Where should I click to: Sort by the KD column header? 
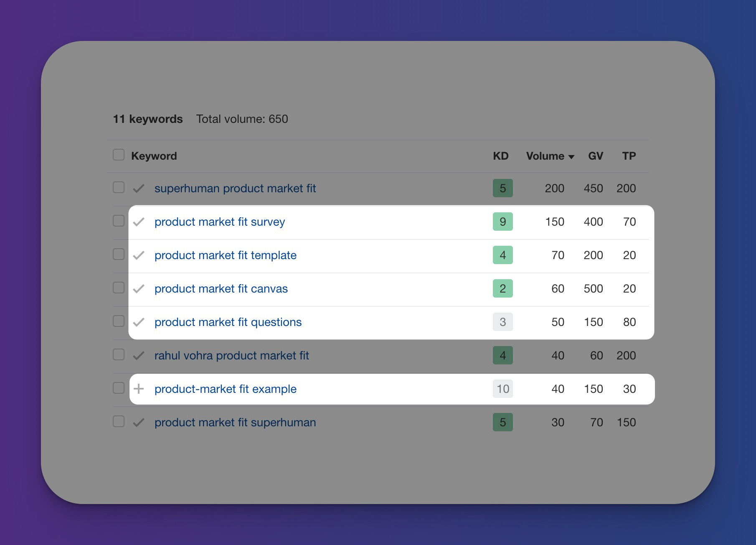pyautogui.click(x=500, y=156)
